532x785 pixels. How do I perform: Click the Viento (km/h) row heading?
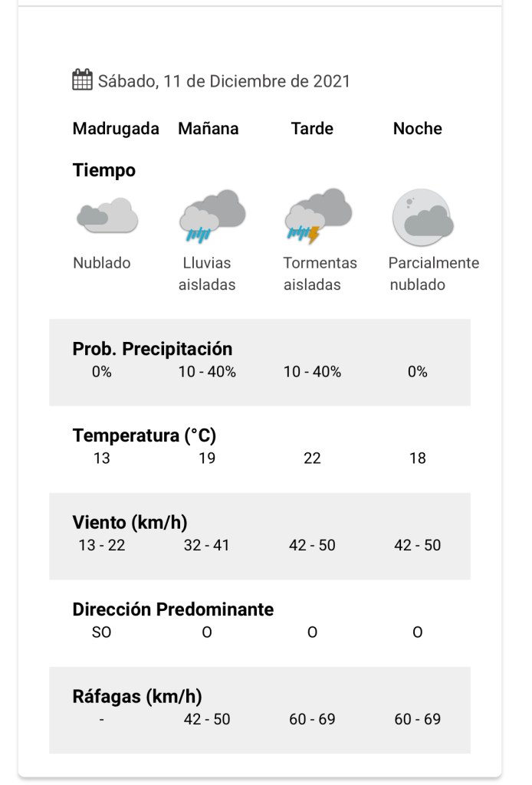130,523
